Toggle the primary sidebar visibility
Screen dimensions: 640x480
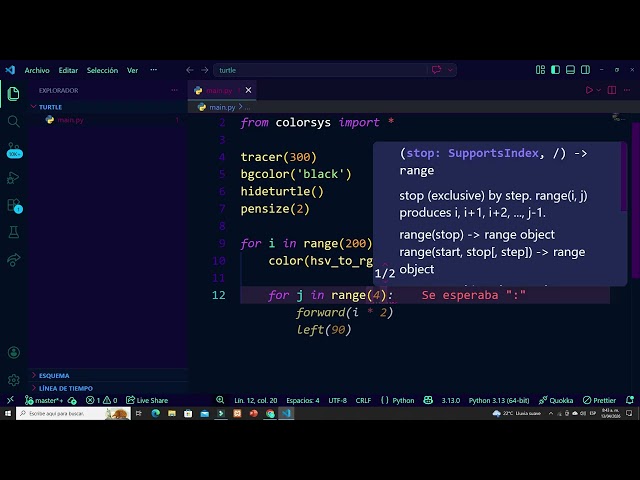coord(555,70)
